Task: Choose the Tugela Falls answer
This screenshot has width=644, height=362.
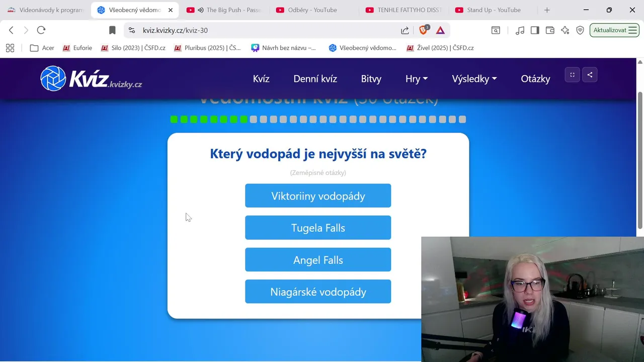Action: click(x=318, y=228)
